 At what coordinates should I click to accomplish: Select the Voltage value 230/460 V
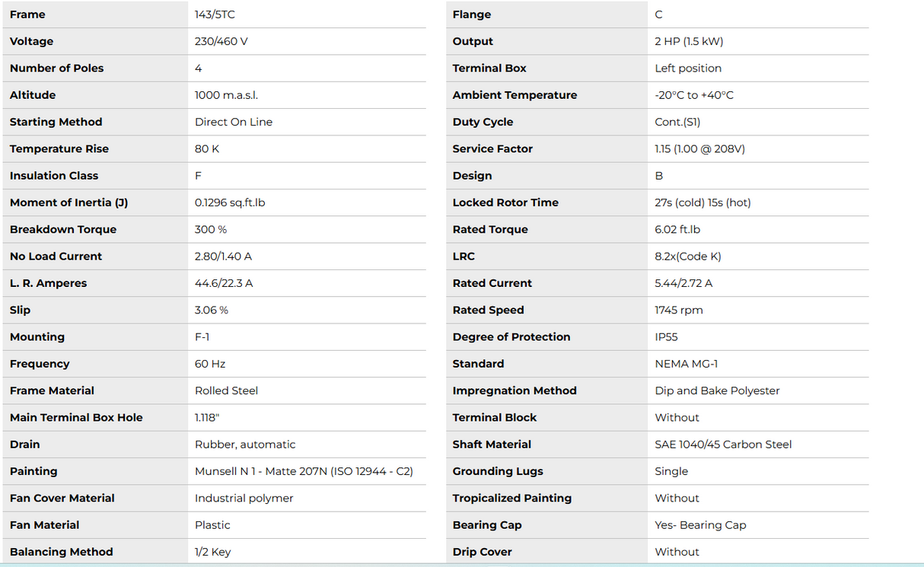click(221, 41)
